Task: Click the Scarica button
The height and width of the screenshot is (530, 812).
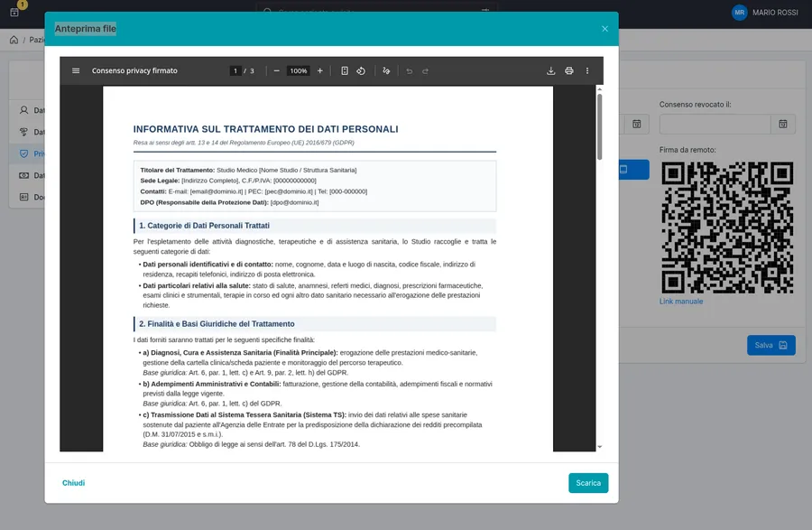Action: (x=588, y=483)
